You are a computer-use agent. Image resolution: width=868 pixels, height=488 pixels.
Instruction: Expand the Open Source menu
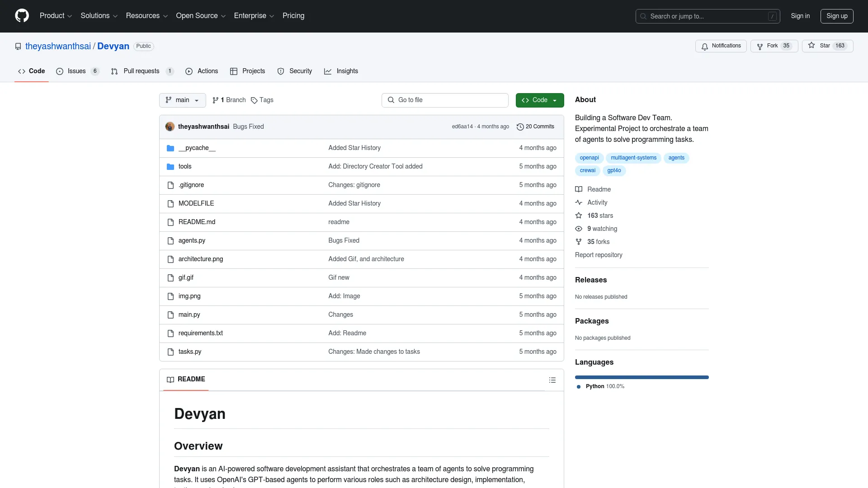tap(200, 16)
